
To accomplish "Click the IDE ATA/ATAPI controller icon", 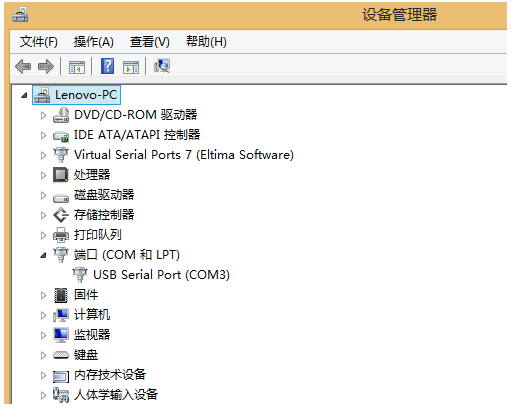I will pos(61,136).
